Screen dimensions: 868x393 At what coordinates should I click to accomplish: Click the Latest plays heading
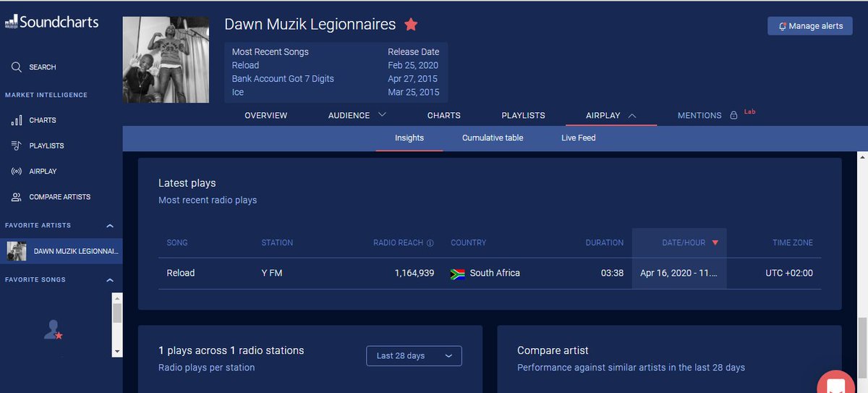click(187, 183)
